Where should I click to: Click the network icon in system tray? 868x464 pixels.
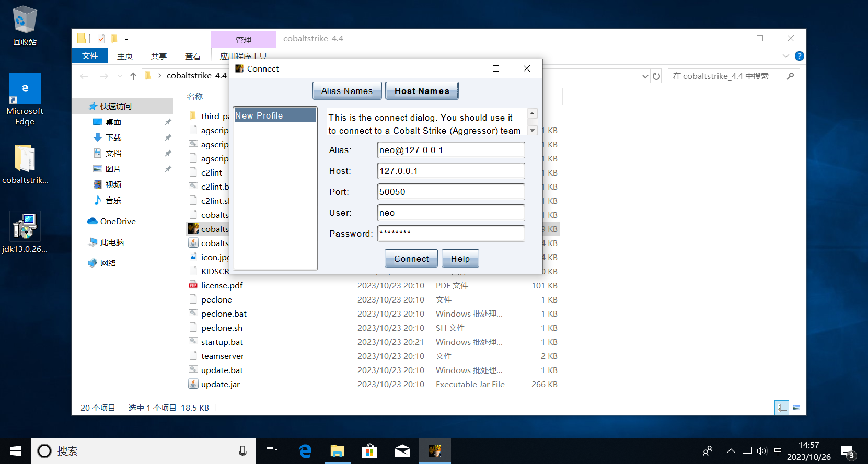(x=747, y=451)
